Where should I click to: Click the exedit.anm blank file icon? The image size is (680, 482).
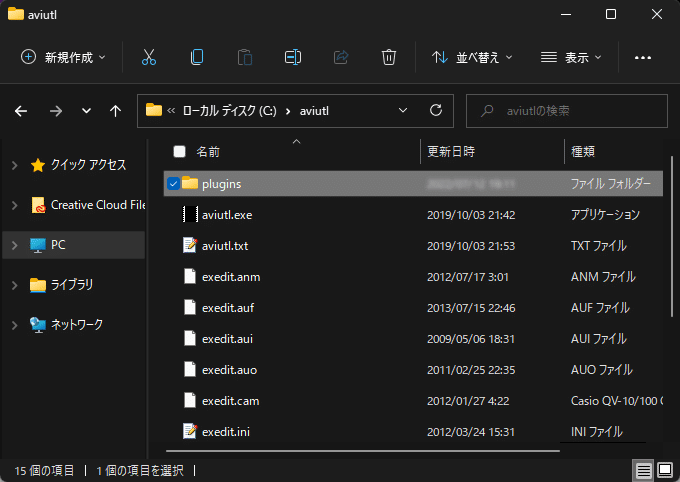tap(190, 276)
